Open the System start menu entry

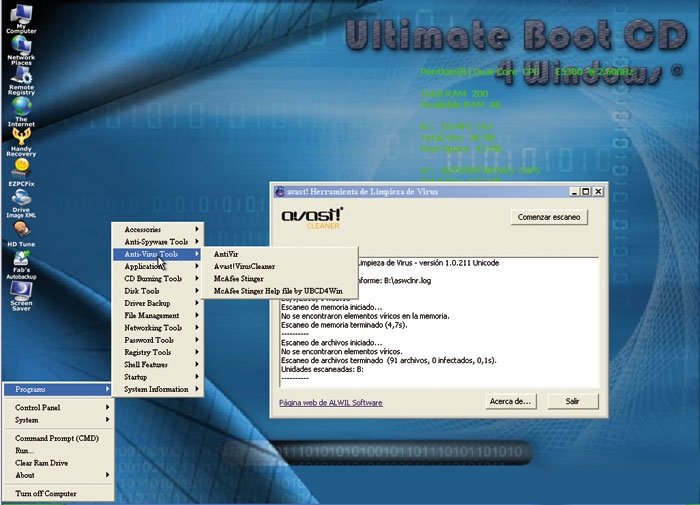pos(58,420)
